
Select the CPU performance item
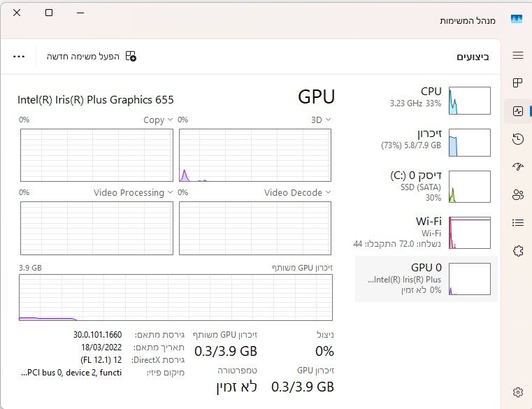[426, 101]
